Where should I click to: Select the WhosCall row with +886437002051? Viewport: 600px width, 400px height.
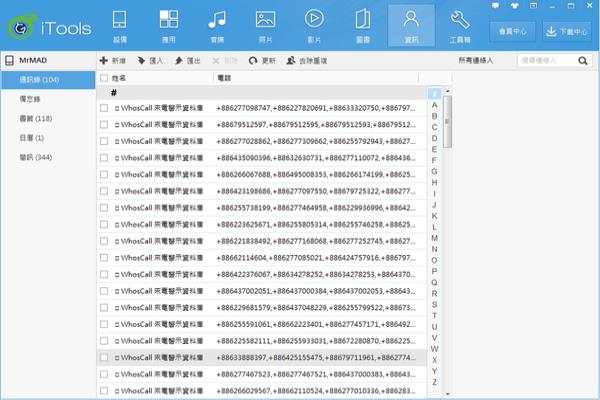pos(262,291)
